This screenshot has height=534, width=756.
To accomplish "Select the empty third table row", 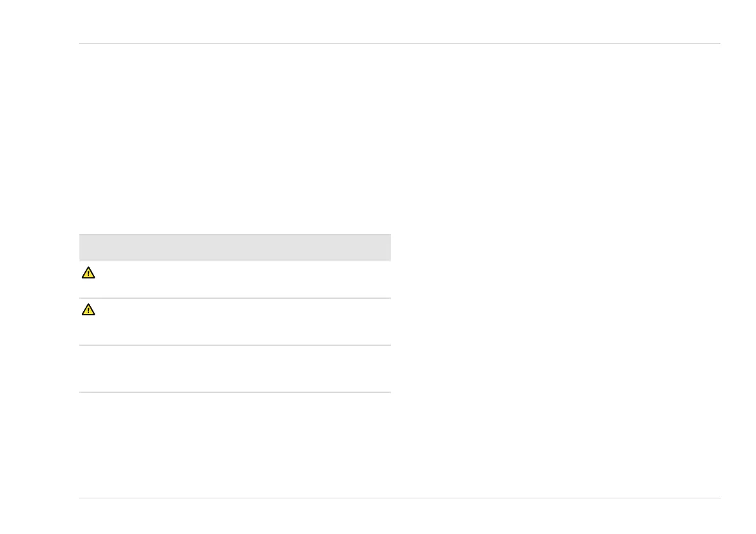I will (x=235, y=369).
